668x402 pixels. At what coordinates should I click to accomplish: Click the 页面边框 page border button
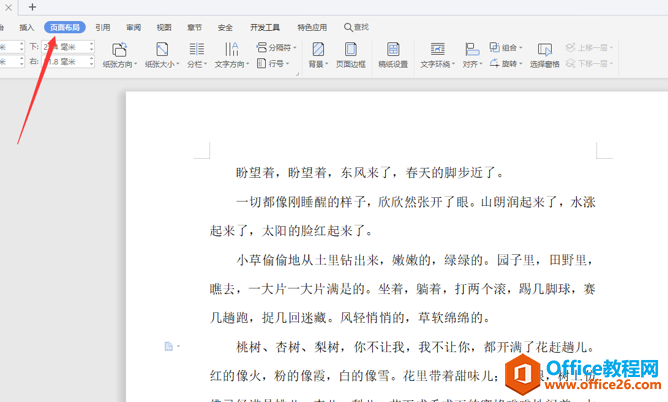351,55
